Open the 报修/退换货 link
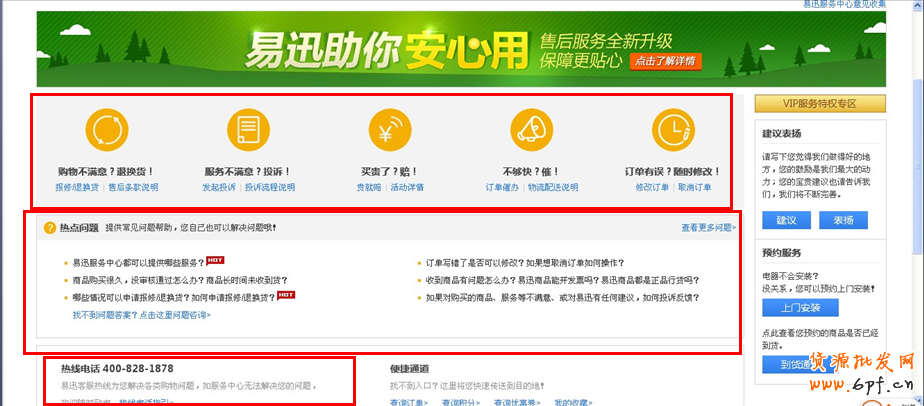The image size is (924, 406). pyautogui.click(x=77, y=187)
